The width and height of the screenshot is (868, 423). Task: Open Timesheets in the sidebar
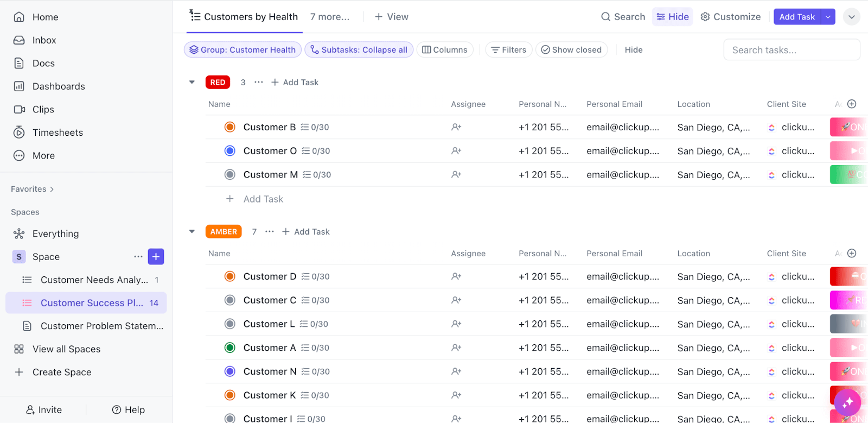click(x=57, y=132)
